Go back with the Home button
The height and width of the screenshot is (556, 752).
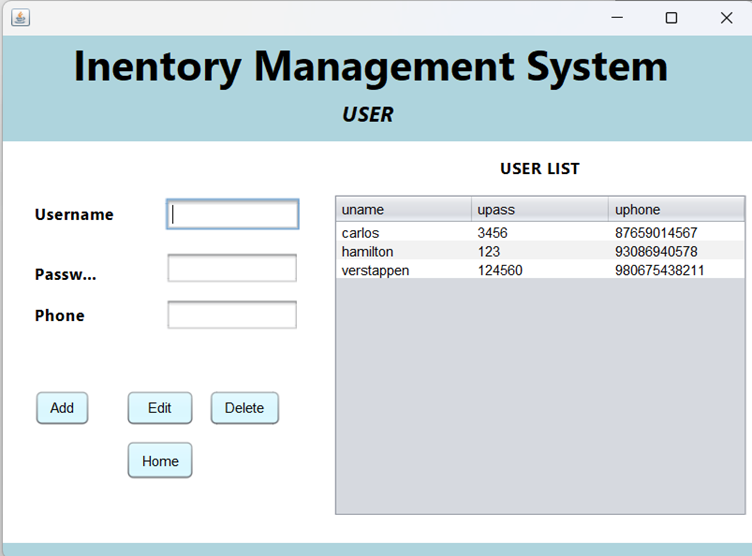coord(160,461)
